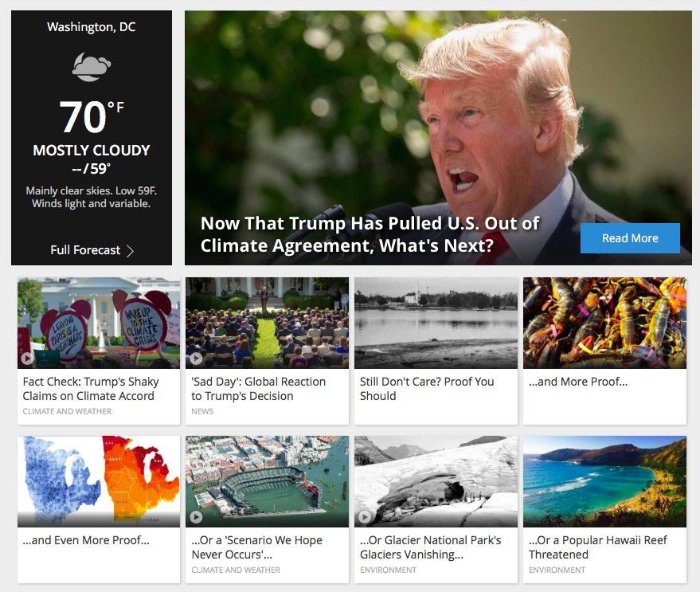Play the Fact Check Trump climate video

[x=27, y=359]
